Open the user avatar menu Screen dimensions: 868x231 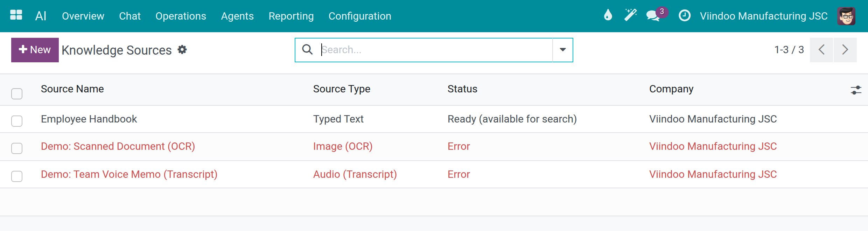click(x=846, y=16)
